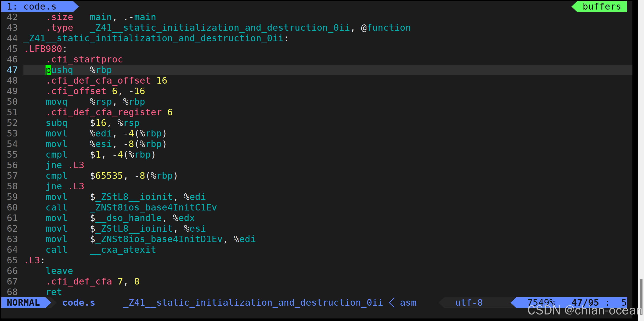This screenshot has height=321, width=644.
Task: Click __cxa_atexit call target
Action: pyautogui.click(x=123, y=250)
